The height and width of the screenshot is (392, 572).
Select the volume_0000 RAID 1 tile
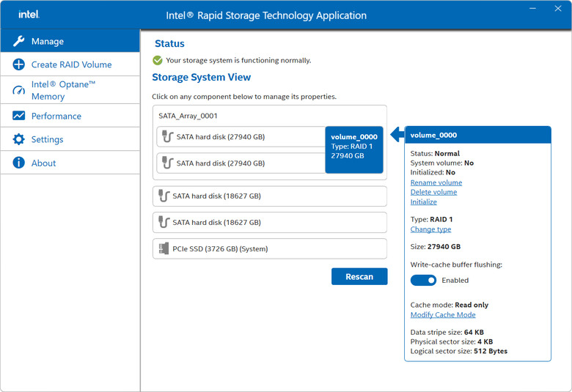[354, 149]
